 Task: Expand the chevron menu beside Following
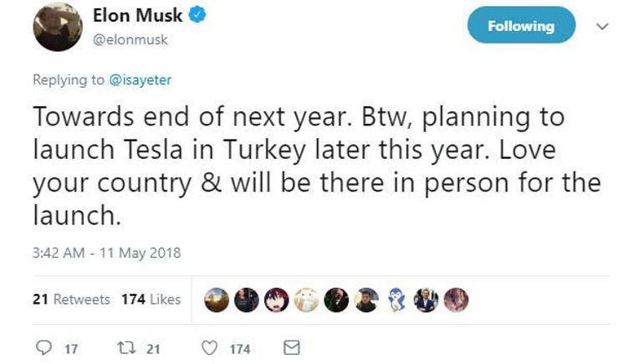pos(600,26)
